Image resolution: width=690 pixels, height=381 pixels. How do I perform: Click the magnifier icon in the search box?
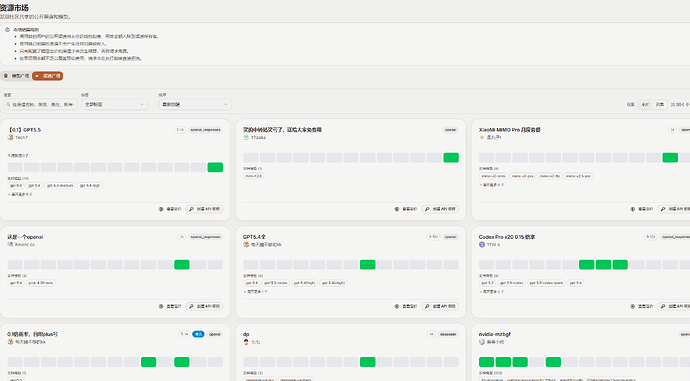click(8, 104)
